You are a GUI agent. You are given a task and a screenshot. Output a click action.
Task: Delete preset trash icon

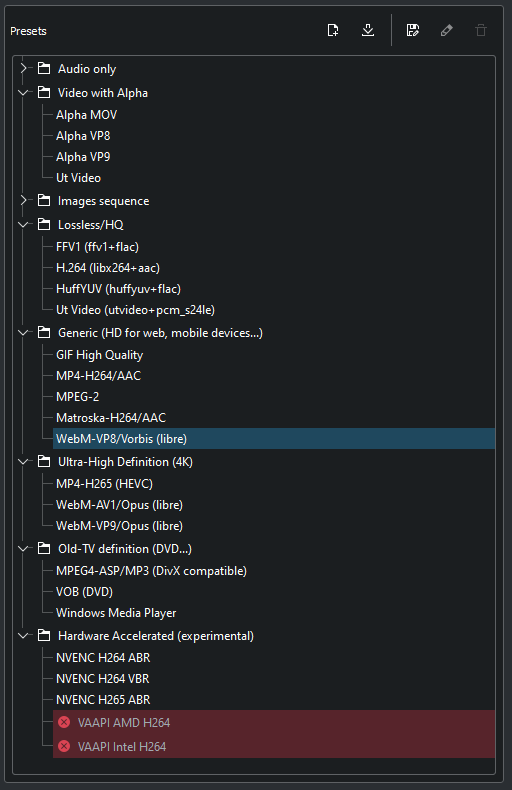click(481, 30)
